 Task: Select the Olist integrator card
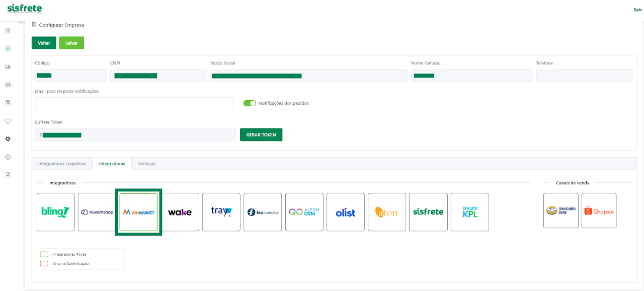[x=346, y=212]
